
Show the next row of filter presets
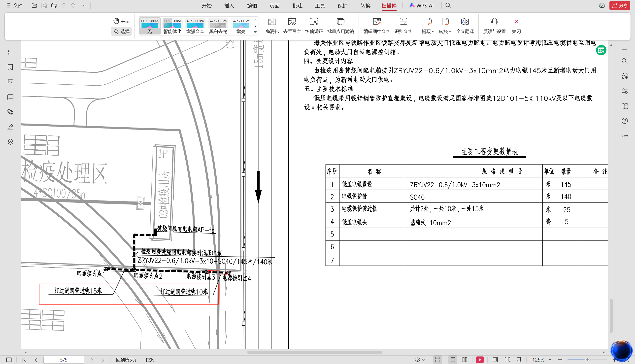click(x=255, y=26)
